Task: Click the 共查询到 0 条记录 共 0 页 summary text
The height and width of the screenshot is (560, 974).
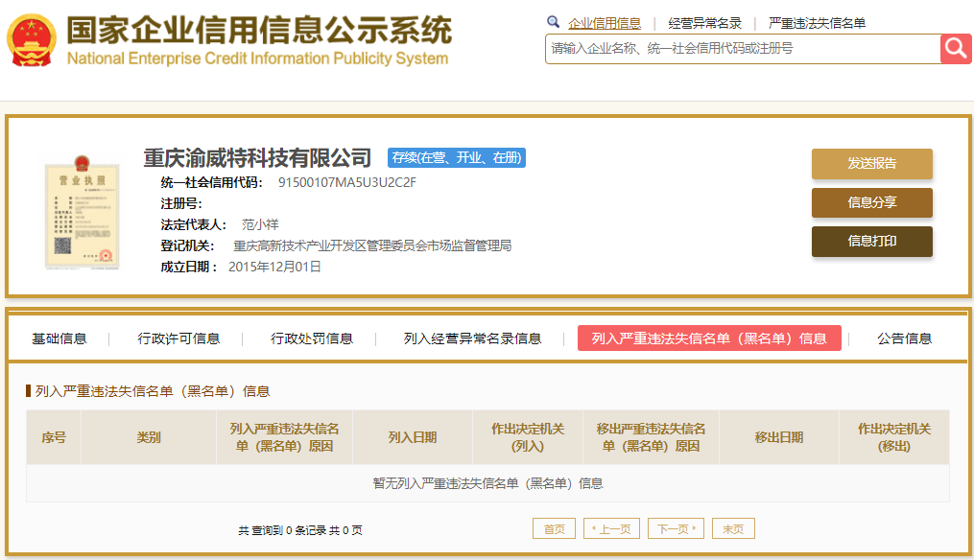Action: coord(300,530)
